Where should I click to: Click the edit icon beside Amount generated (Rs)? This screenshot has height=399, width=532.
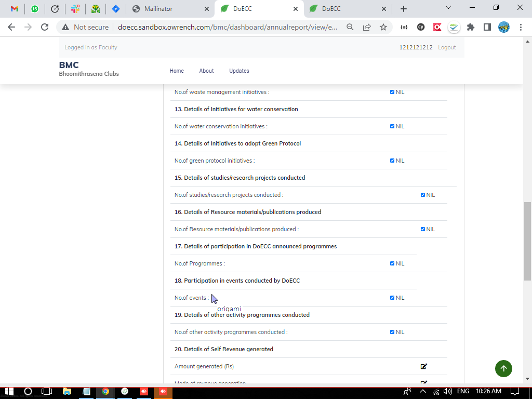pos(424,366)
